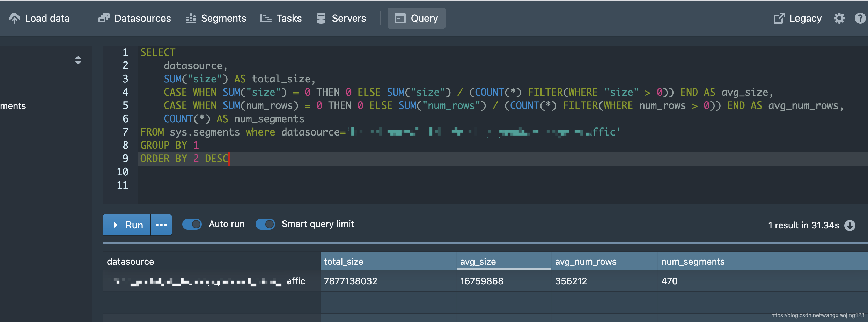Place cursor on the ORDER BY line
This screenshot has width=868, height=322.
pos(503,159)
